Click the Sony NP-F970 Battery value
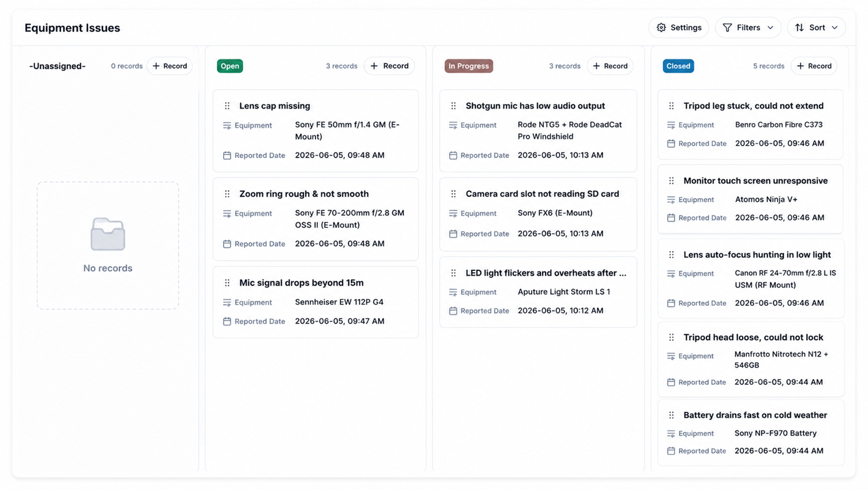Screen dimensions: 868x489 pyautogui.click(x=776, y=433)
